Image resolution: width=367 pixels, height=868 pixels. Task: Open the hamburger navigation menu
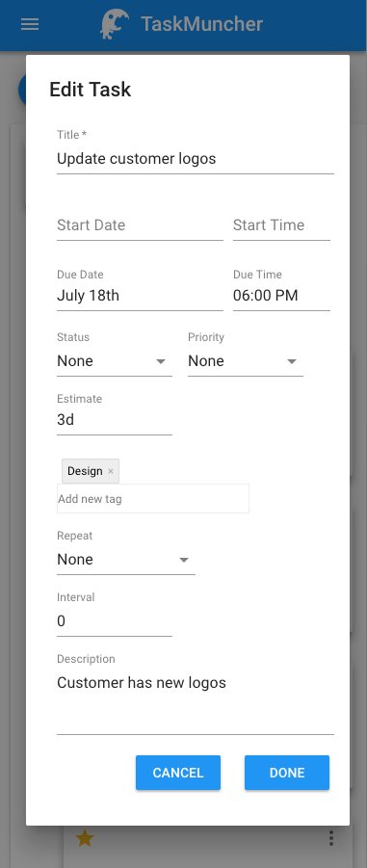[x=30, y=24]
